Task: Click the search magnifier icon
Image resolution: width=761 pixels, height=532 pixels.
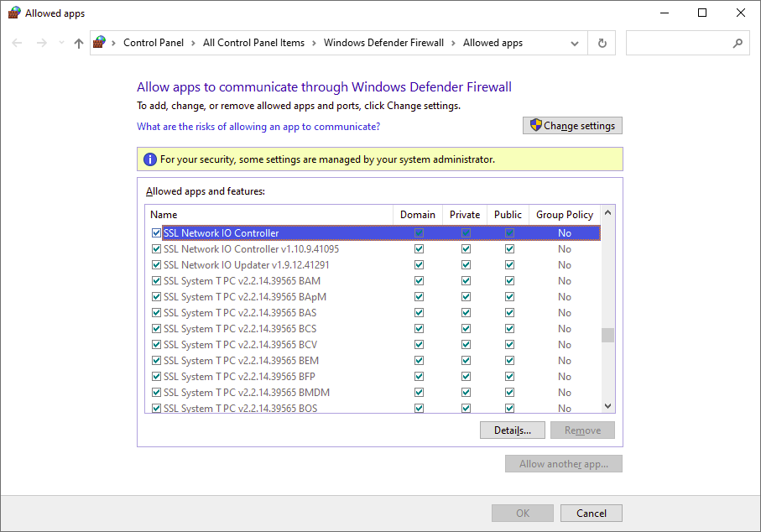Action: [x=738, y=43]
